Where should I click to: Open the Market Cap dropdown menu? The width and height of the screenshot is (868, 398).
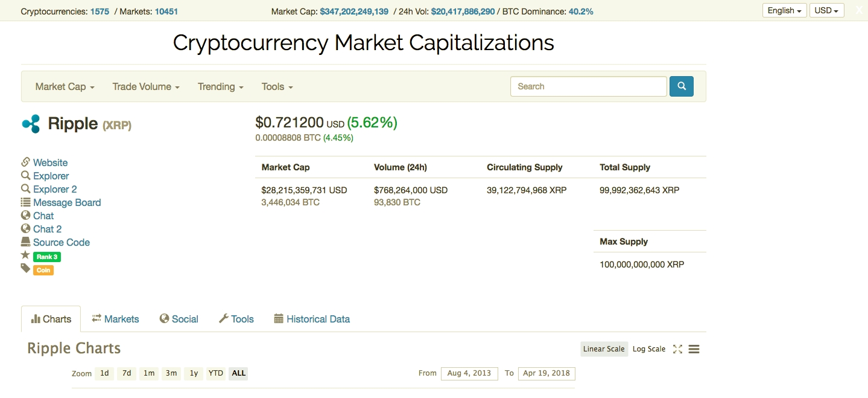point(65,87)
